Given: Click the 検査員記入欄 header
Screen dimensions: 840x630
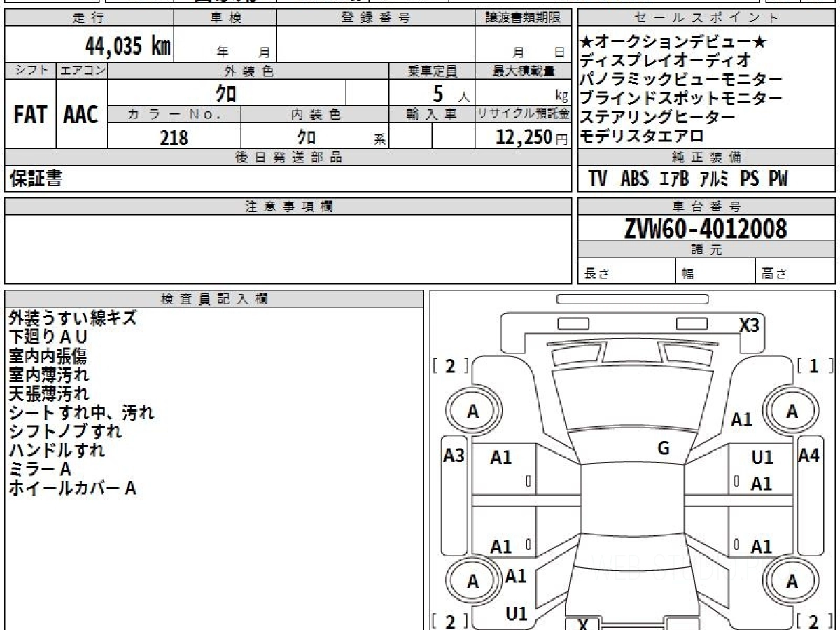Looking at the screenshot, I should [214, 299].
